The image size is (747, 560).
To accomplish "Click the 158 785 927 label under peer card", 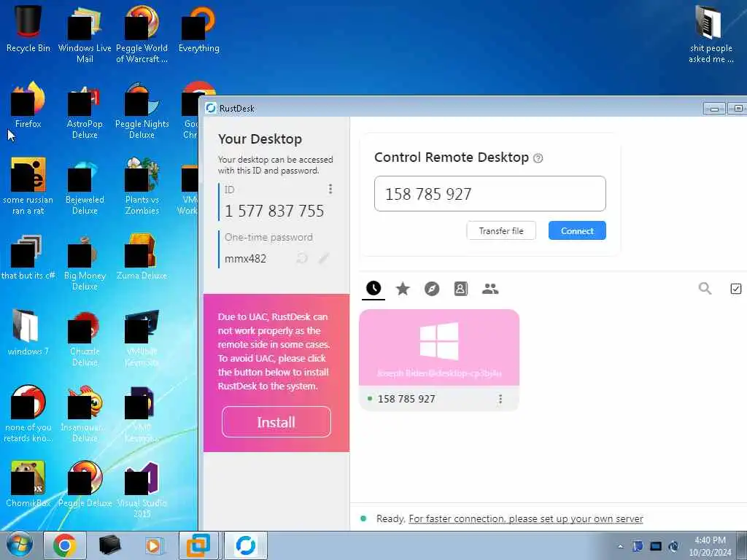I will tap(406, 399).
